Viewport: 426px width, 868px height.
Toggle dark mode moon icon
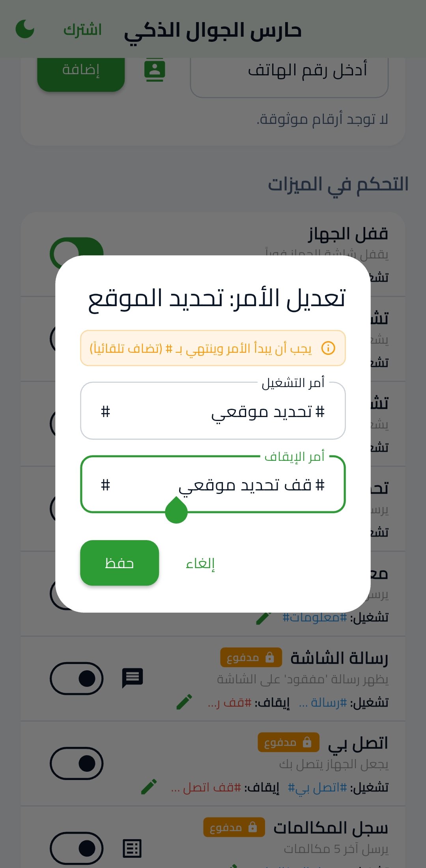tap(25, 29)
